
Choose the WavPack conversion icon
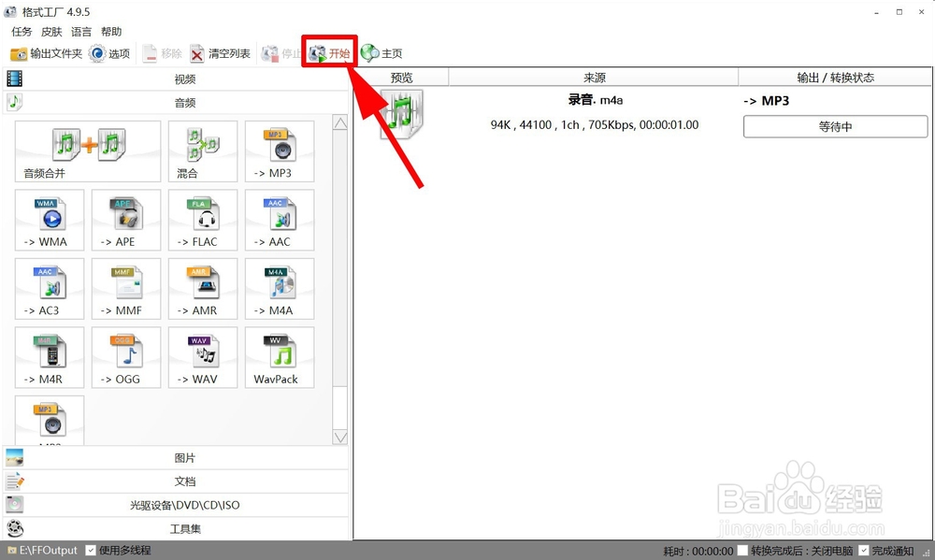280,357
